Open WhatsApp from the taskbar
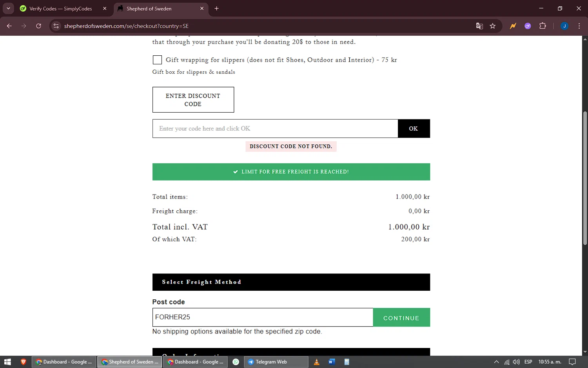 point(236,362)
